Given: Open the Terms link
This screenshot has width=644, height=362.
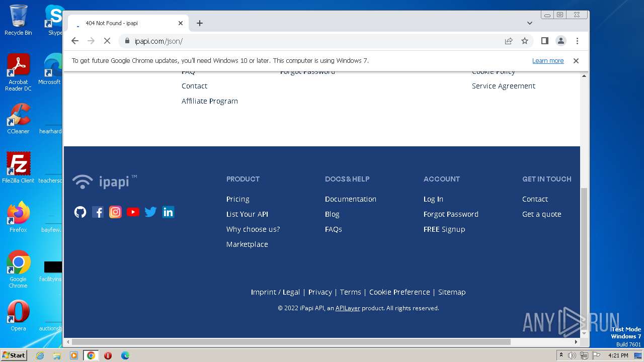Looking at the screenshot, I should point(351,292).
